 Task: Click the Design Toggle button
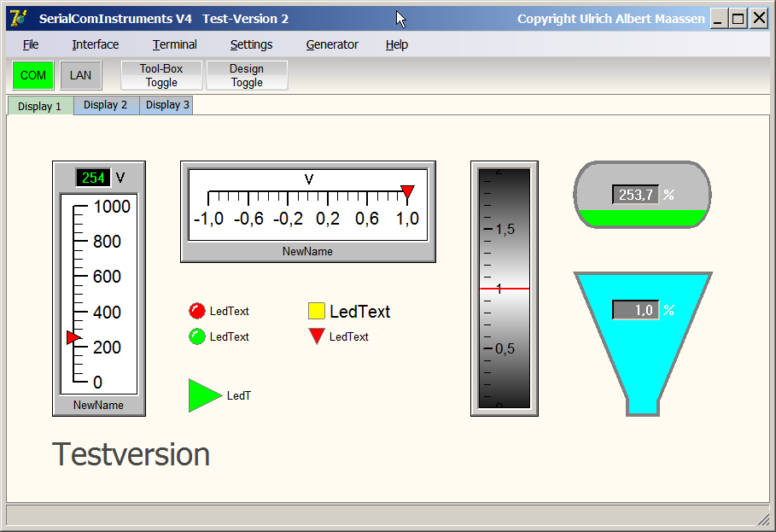click(247, 75)
